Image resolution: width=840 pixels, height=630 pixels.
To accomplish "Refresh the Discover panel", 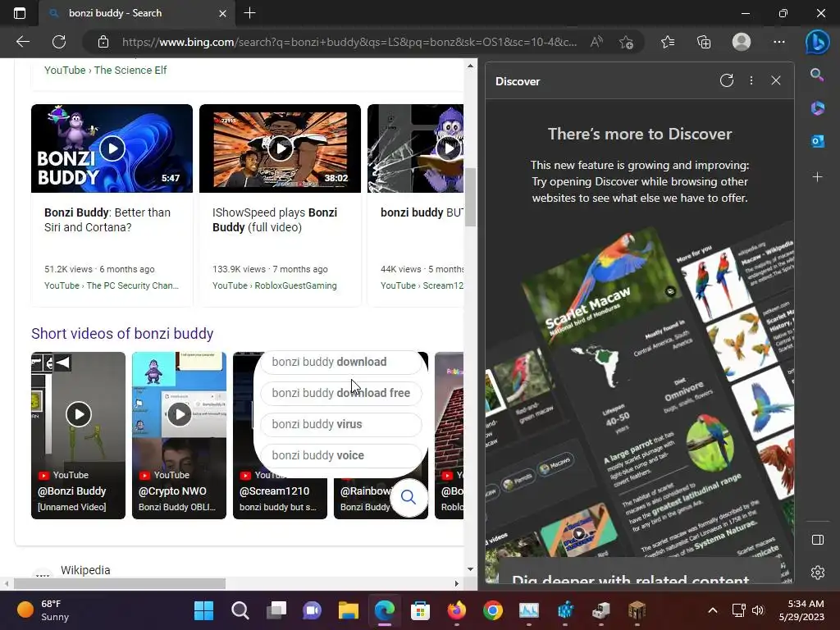I will click(x=727, y=80).
